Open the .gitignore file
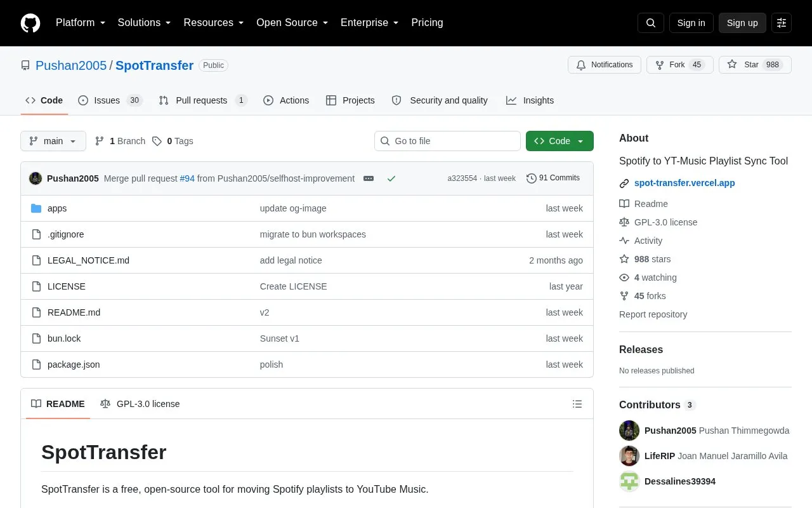The image size is (812, 508). (x=66, y=234)
